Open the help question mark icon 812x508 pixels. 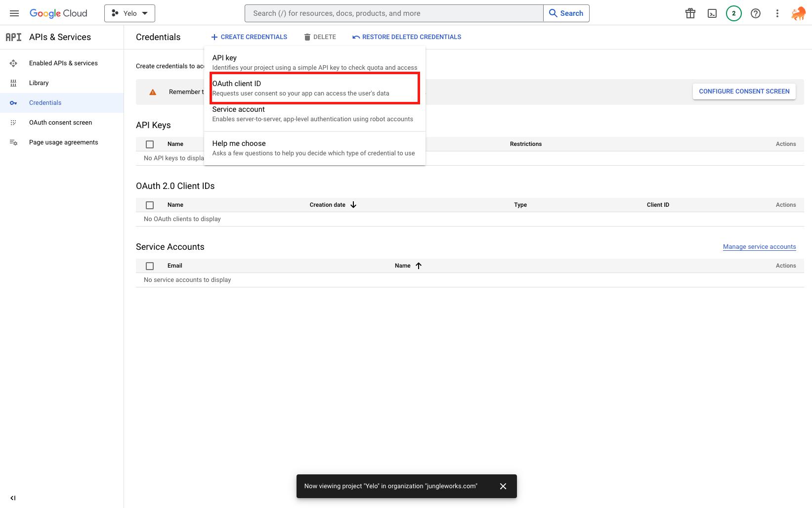pyautogui.click(x=756, y=13)
